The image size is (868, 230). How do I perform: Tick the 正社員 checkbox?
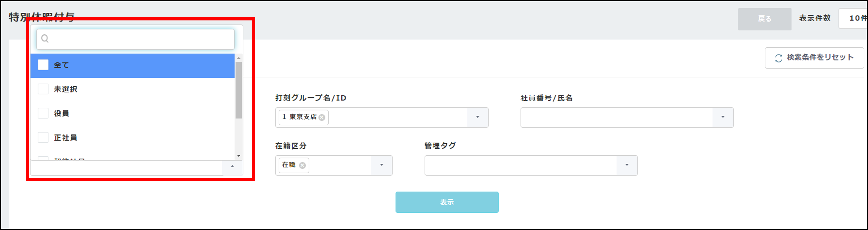(43, 137)
